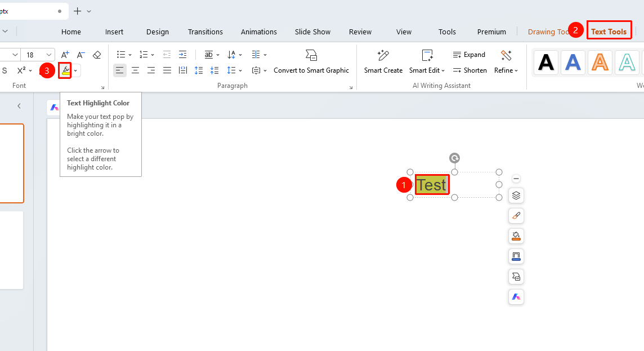644x351 pixels.
Task: Open the font size 18 dropdown
Action: click(x=49, y=55)
